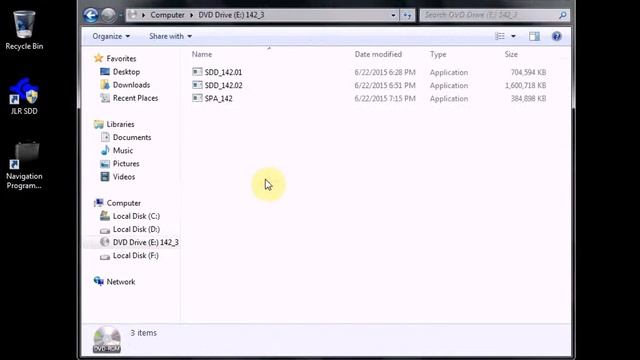Open the Share with dropdown

pos(170,36)
